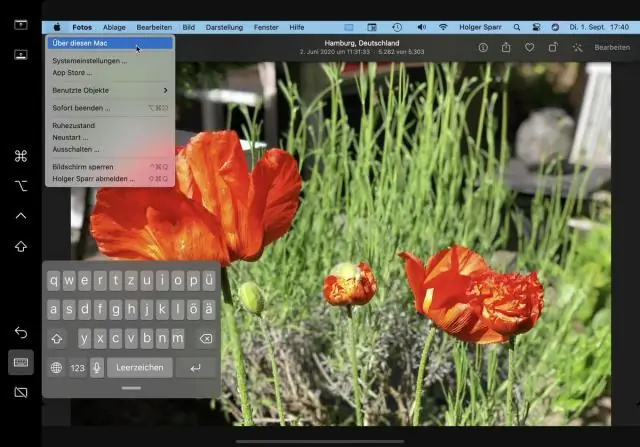Open the Bild menu
The image size is (640, 447).
pos(189,27)
